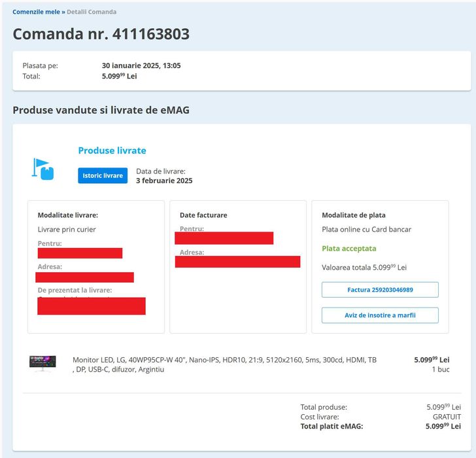The image size is (476, 458).
Task: Click the Modalitate livrare heading
Action: click(68, 215)
